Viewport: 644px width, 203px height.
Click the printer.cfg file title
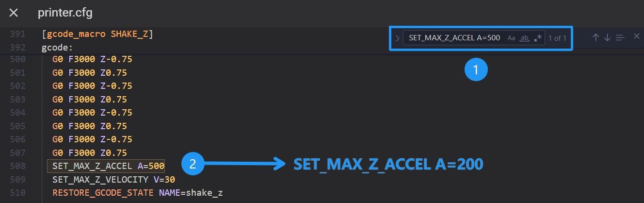coord(65,13)
